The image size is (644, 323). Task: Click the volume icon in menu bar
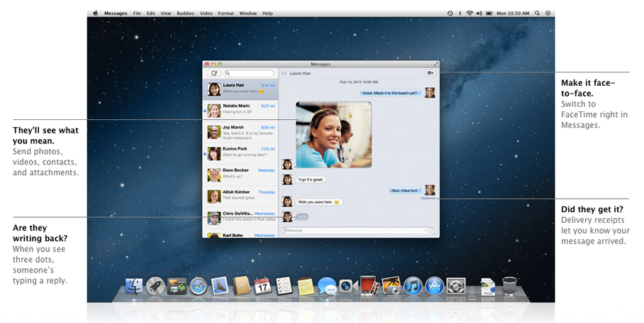[479, 13]
